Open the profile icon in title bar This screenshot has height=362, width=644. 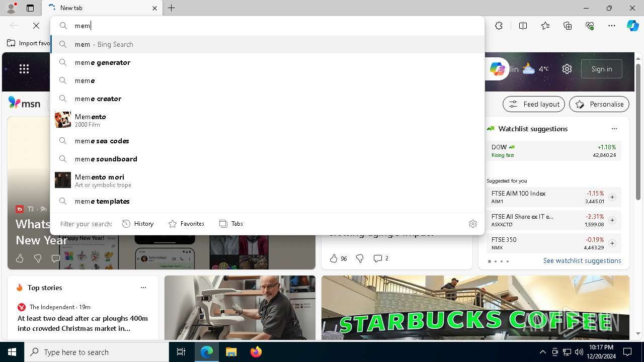pyautogui.click(x=11, y=8)
